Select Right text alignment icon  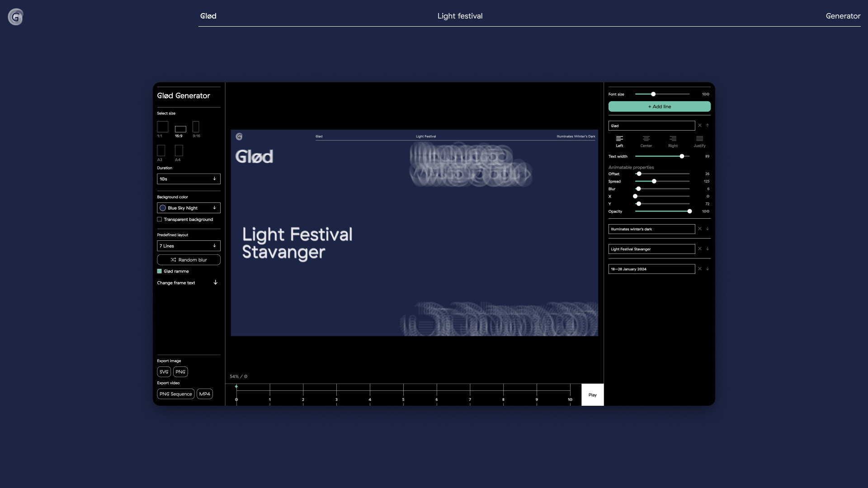(x=673, y=139)
